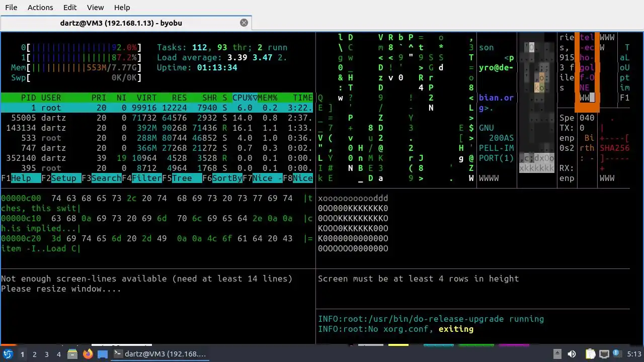Click the 'xoooooooooooddd' ASCII art line

click(x=353, y=198)
